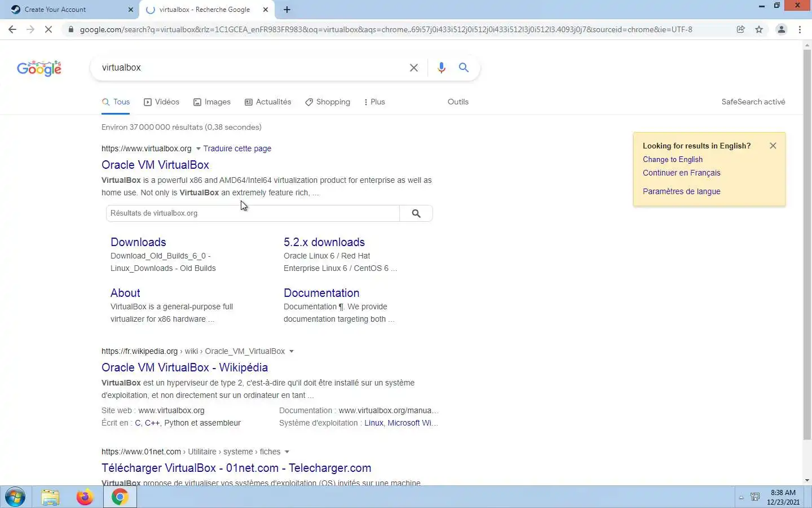Click the blue search magnifier icon
This screenshot has height=508, width=812.
point(464,68)
